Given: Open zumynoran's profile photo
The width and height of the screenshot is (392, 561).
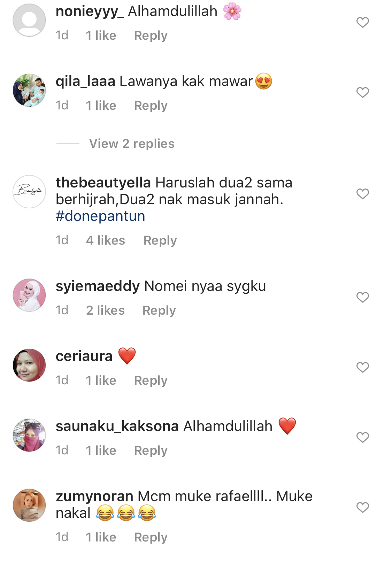Looking at the screenshot, I should tap(29, 505).
